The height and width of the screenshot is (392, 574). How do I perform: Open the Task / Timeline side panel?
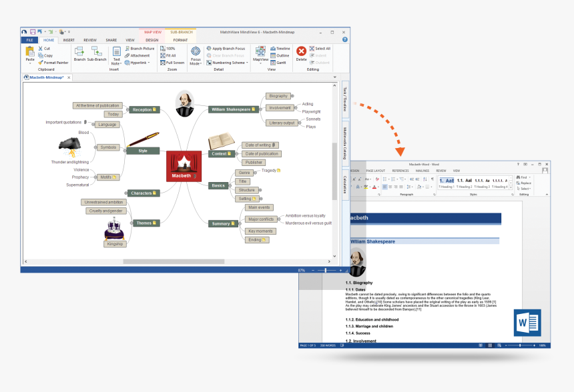click(x=345, y=99)
